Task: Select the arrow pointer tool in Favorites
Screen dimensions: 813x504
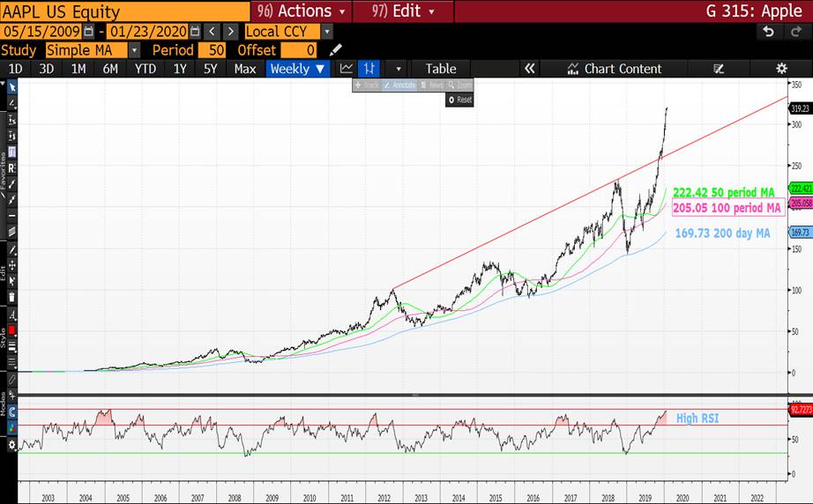Action: 11,87
